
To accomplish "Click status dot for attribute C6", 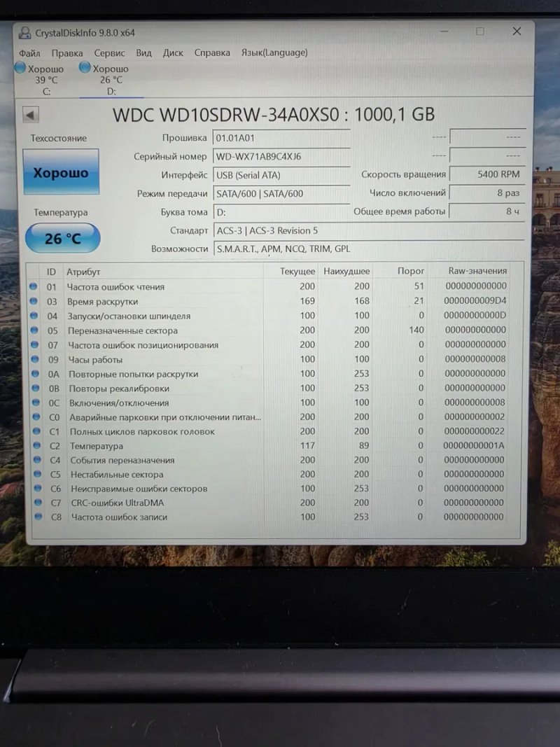I will coord(38,488).
